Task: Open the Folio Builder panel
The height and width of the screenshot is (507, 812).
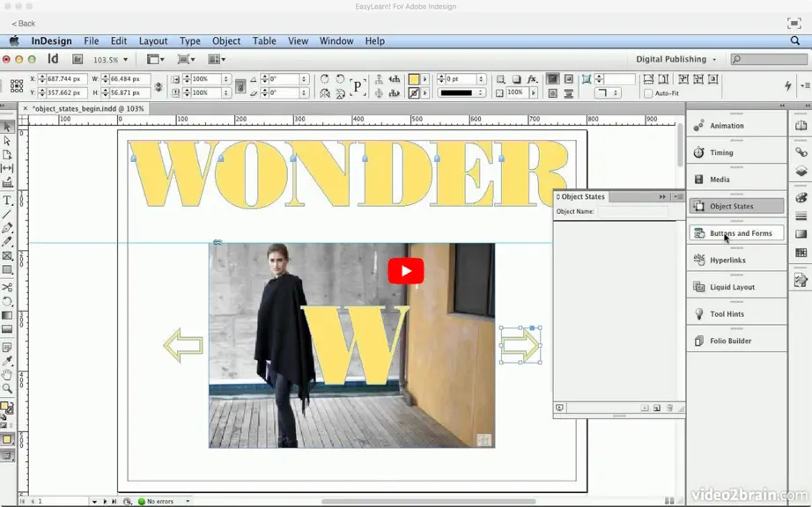Action: coord(736,341)
